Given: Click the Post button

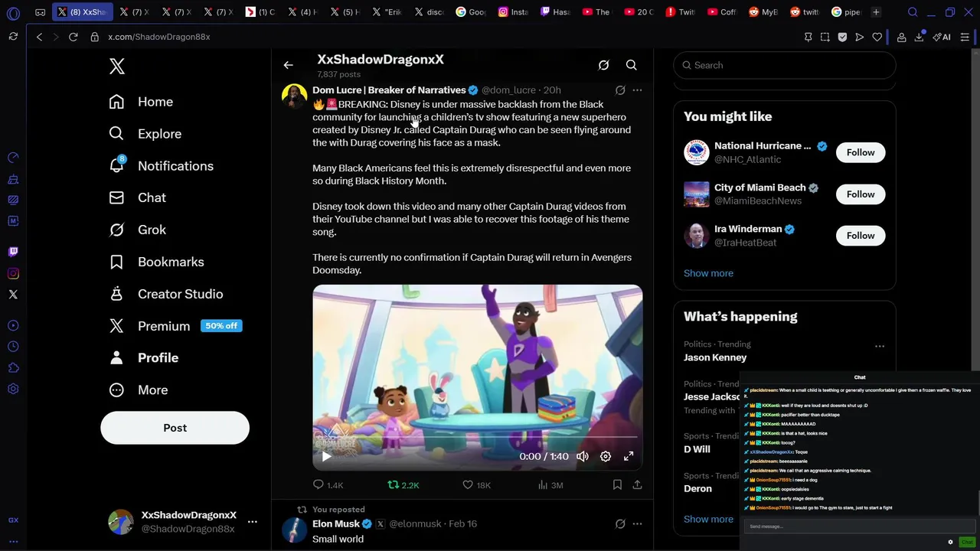Looking at the screenshot, I should (175, 428).
